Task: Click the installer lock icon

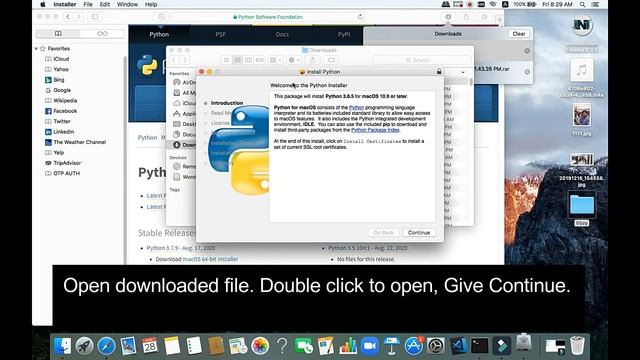Action: click(x=439, y=71)
